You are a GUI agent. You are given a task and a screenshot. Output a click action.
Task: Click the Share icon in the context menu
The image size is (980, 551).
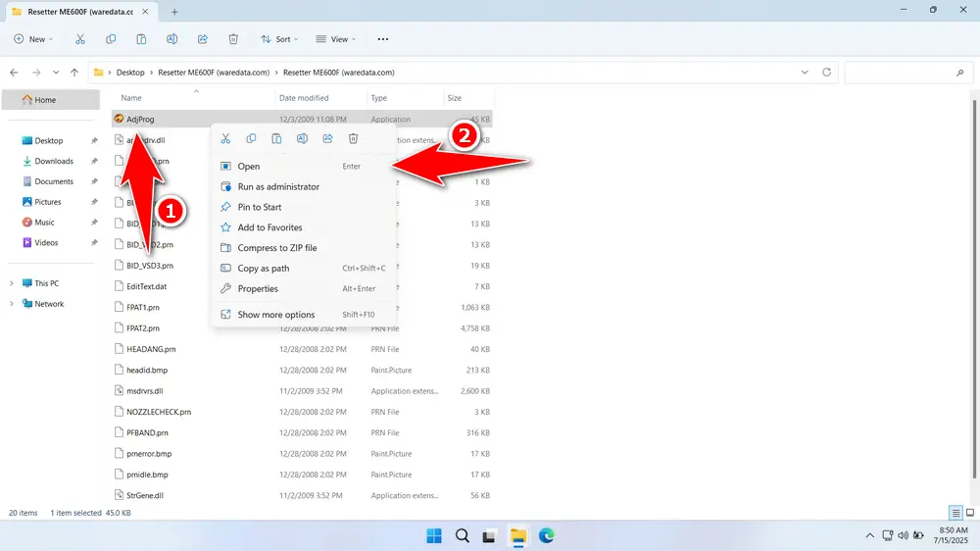tap(327, 138)
